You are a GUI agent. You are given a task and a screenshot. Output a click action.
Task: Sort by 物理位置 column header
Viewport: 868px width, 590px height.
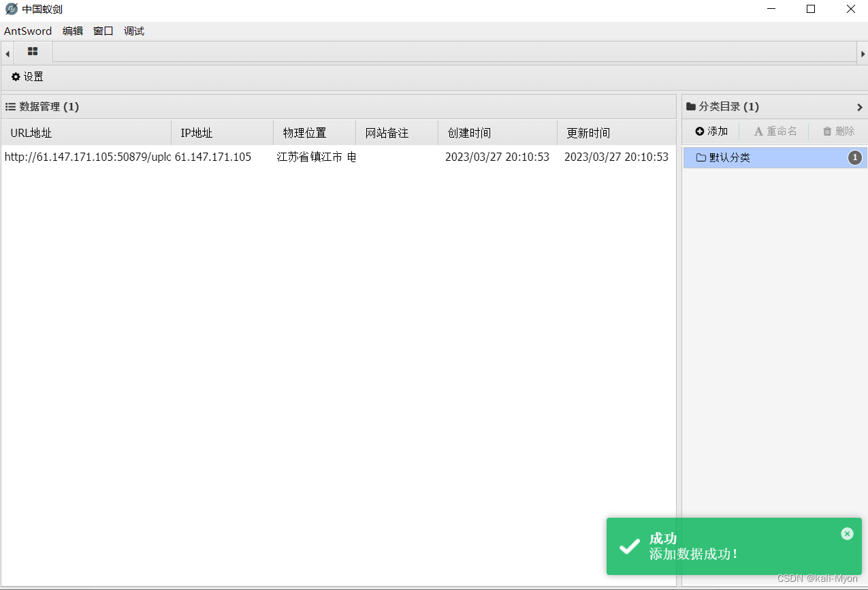pos(315,133)
